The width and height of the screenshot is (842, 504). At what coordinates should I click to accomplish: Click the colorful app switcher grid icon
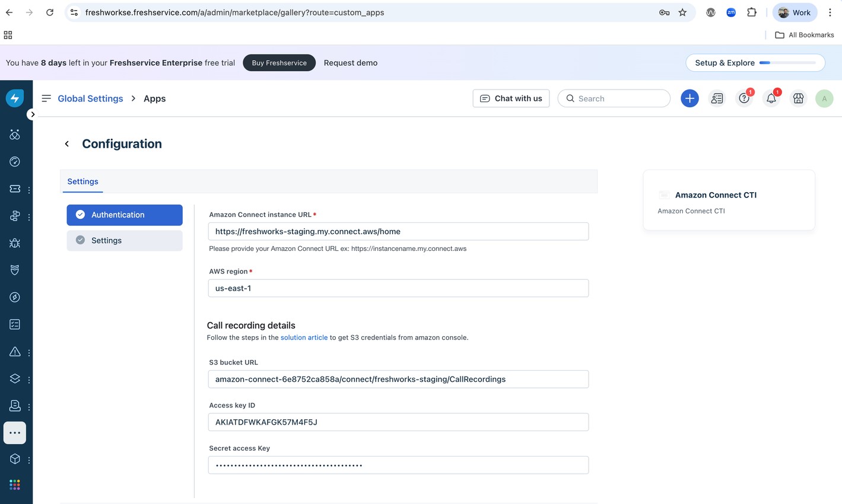pyautogui.click(x=15, y=485)
